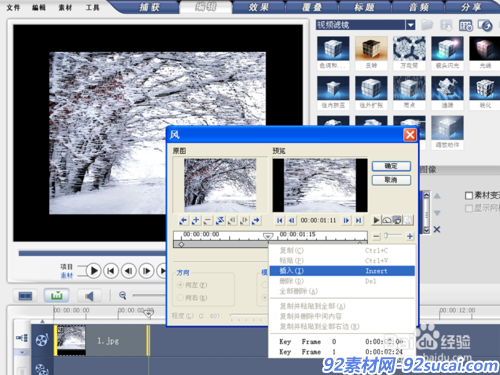Choose 删除(D) in the context menu
Viewport: 500px width, 375px height.
tap(342, 281)
